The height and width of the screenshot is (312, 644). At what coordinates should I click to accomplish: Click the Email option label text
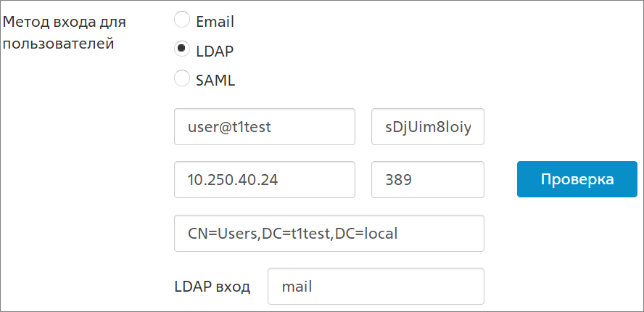[x=215, y=22]
